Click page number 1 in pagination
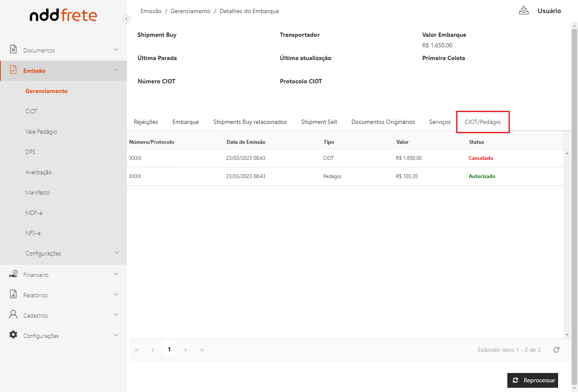 [x=169, y=349]
